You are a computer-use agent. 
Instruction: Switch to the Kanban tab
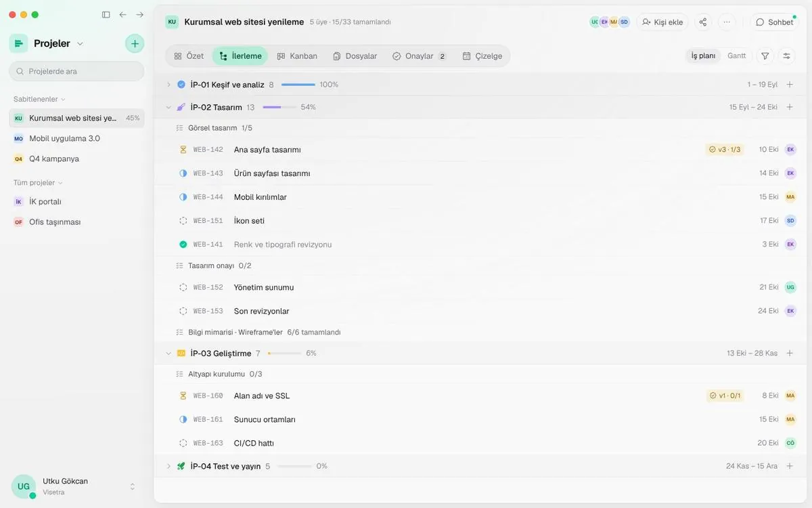tap(297, 56)
